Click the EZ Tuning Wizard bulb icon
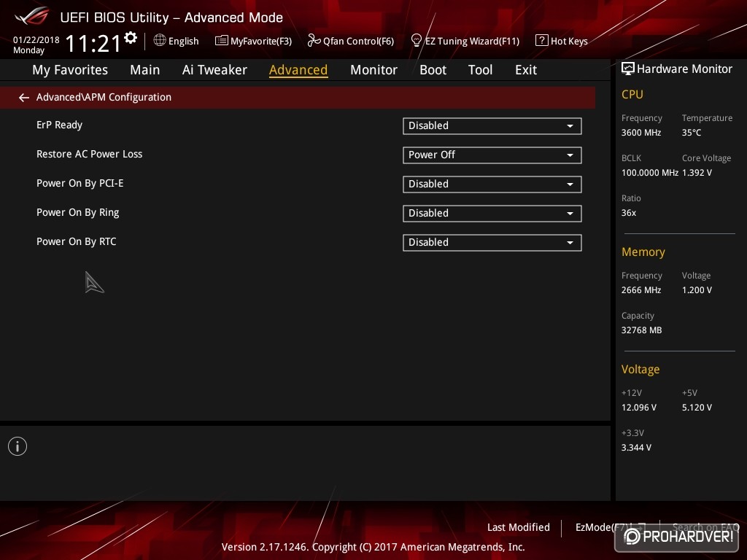The image size is (747, 560). tap(416, 41)
